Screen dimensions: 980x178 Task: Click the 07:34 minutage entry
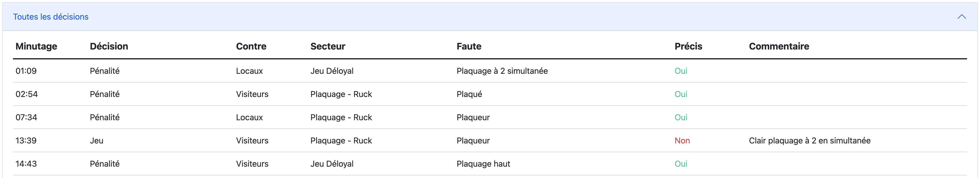[26, 117]
